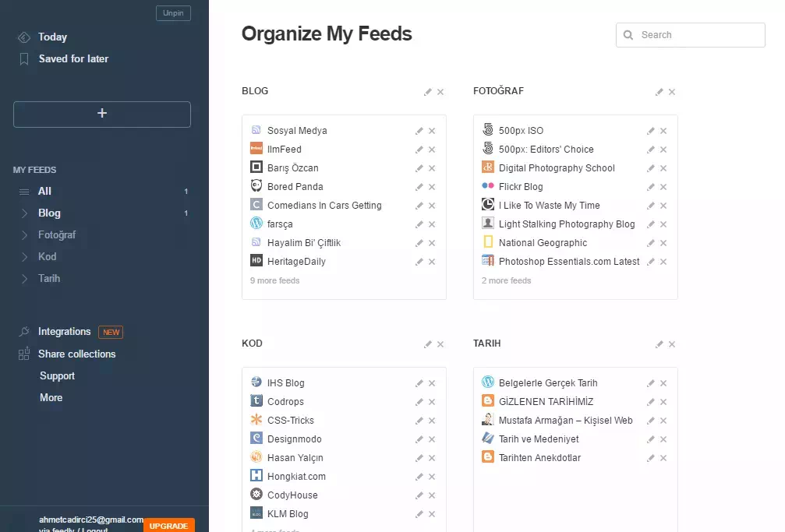The image size is (785, 532).
Task: Click the add content plus button
Action: 102,114
